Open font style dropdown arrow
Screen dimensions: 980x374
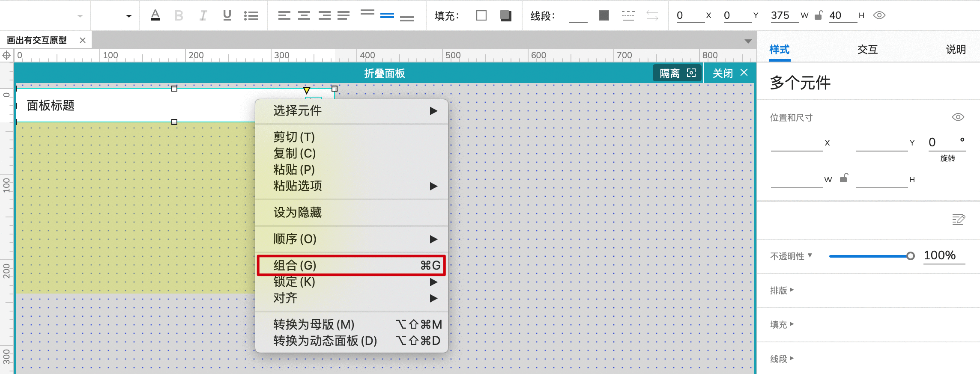128,16
